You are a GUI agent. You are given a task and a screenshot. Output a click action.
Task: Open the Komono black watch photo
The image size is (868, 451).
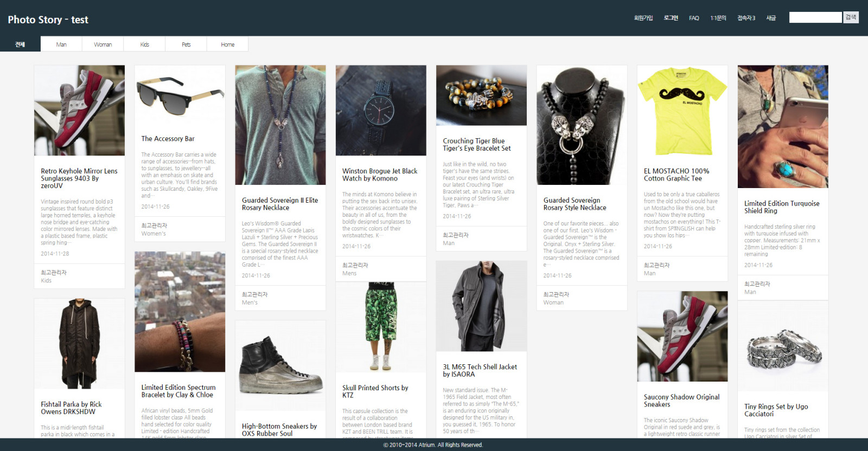coord(380,110)
